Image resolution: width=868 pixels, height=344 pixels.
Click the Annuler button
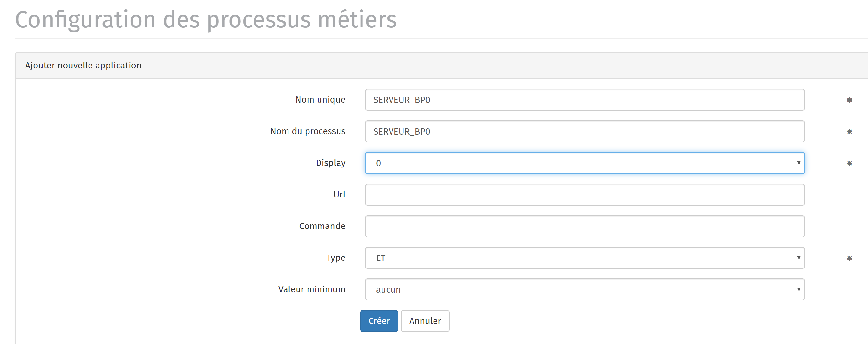tap(425, 321)
